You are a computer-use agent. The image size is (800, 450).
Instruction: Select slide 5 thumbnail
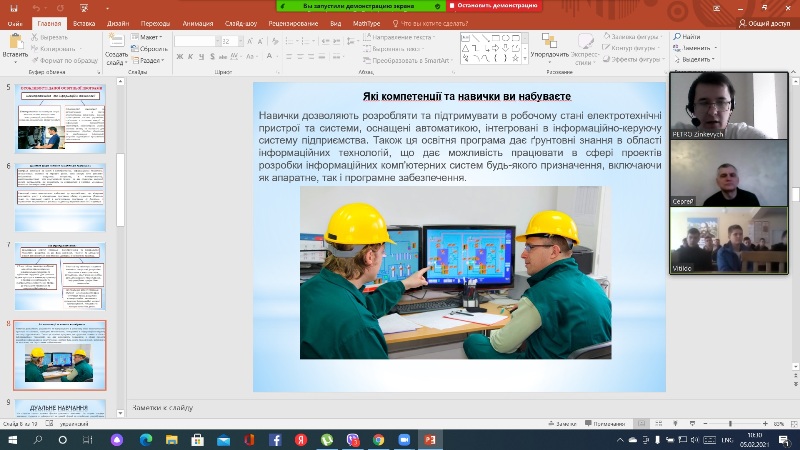[60, 119]
